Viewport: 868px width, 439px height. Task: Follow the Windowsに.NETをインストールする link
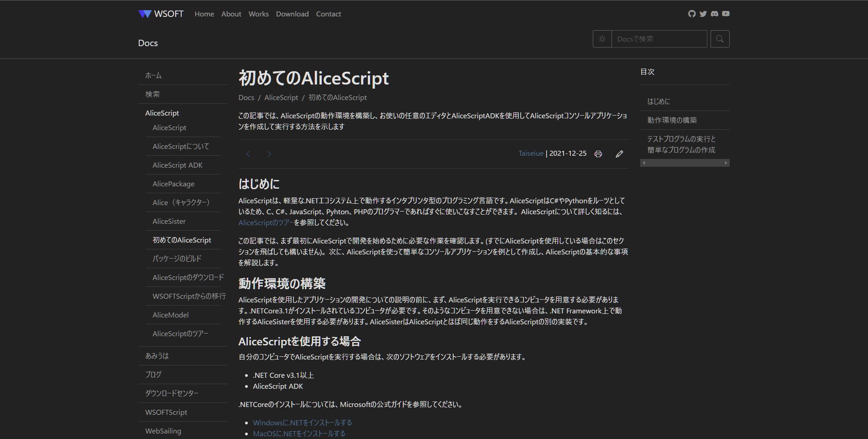tap(303, 423)
